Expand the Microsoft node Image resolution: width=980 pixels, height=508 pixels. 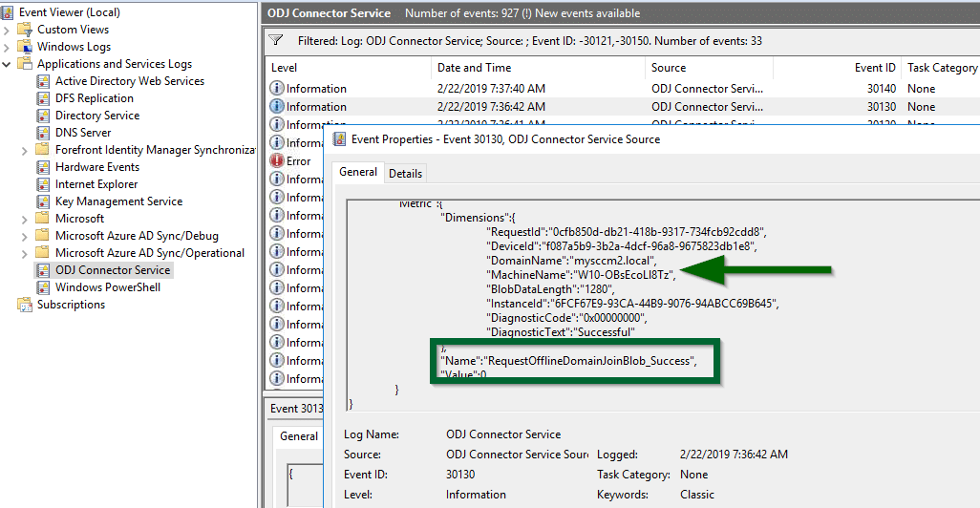coord(25,219)
